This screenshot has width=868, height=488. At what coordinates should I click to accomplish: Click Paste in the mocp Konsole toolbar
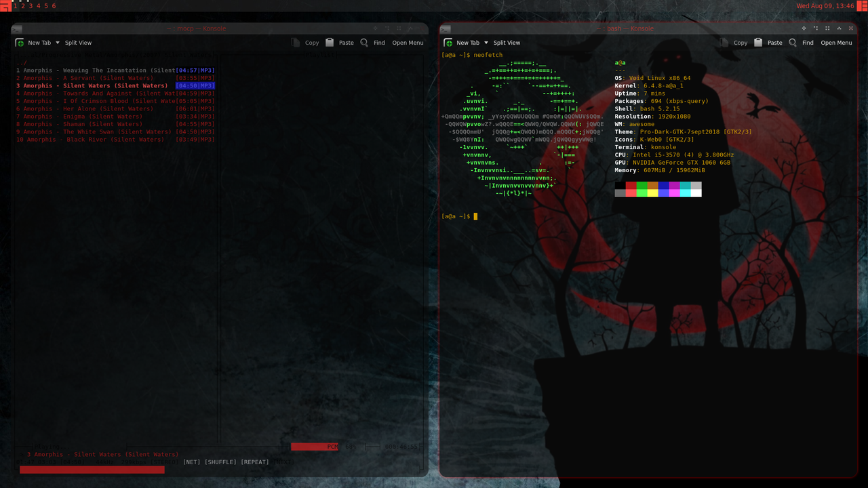click(x=340, y=43)
